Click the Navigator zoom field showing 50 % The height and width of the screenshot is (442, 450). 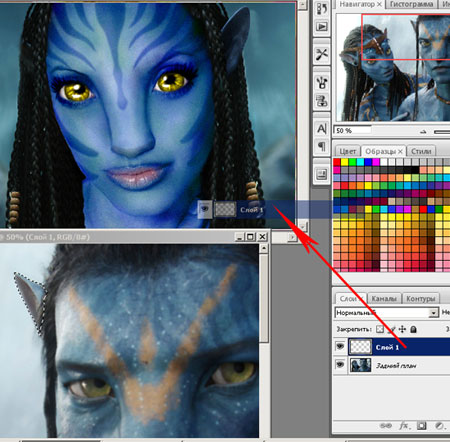352,131
